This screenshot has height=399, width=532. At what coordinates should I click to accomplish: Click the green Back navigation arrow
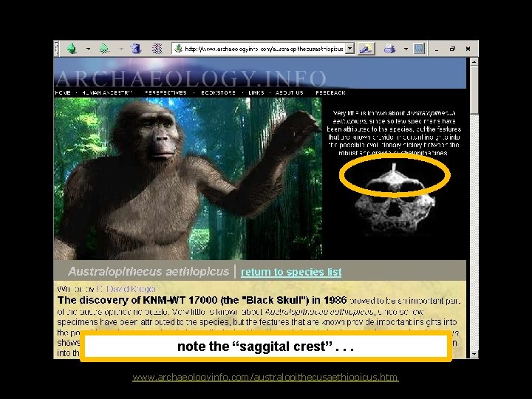click(x=72, y=49)
